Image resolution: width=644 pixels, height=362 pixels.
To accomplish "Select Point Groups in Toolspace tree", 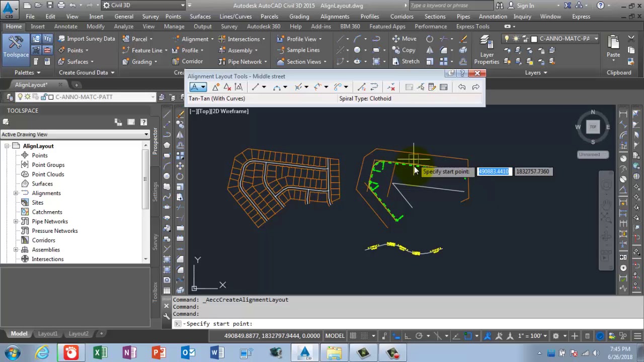I will [48, 165].
